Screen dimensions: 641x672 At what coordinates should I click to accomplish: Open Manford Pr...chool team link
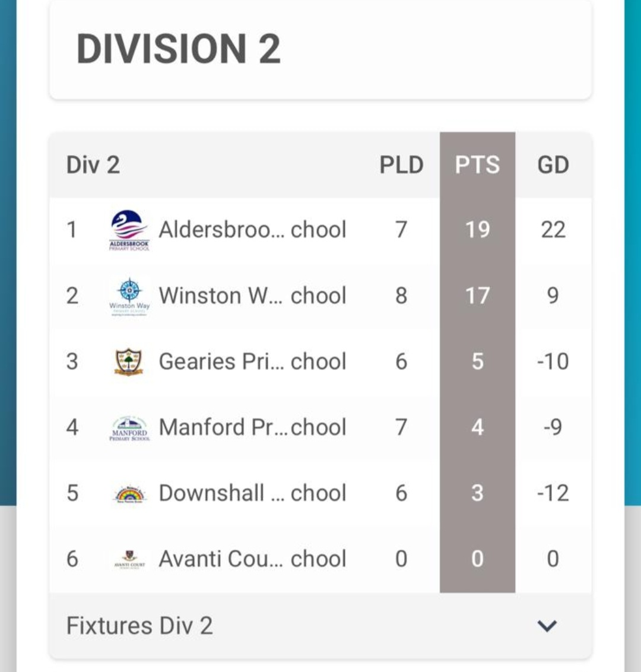pyautogui.click(x=252, y=427)
